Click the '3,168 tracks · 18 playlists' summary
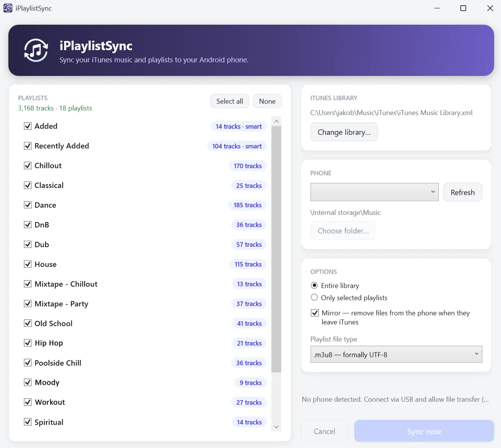This screenshot has width=501, height=448. [55, 108]
